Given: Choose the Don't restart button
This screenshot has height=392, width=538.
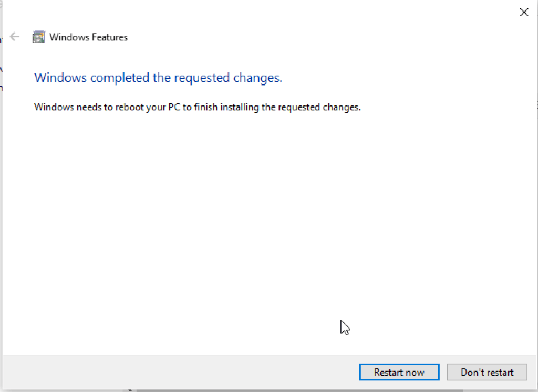Looking at the screenshot, I should (x=487, y=372).
